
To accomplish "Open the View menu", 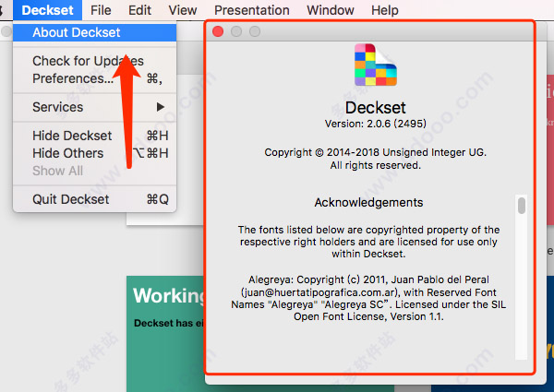I will coord(183,10).
